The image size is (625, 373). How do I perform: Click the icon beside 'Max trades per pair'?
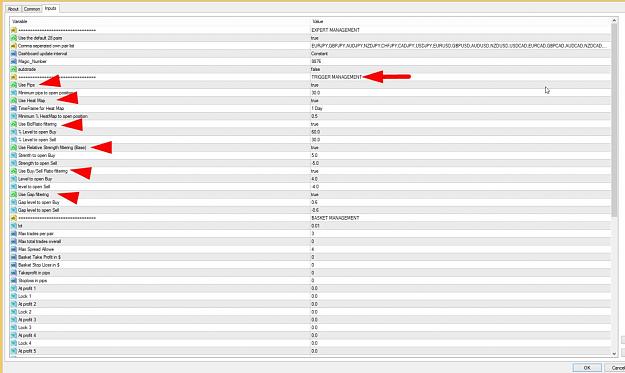pos(14,234)
